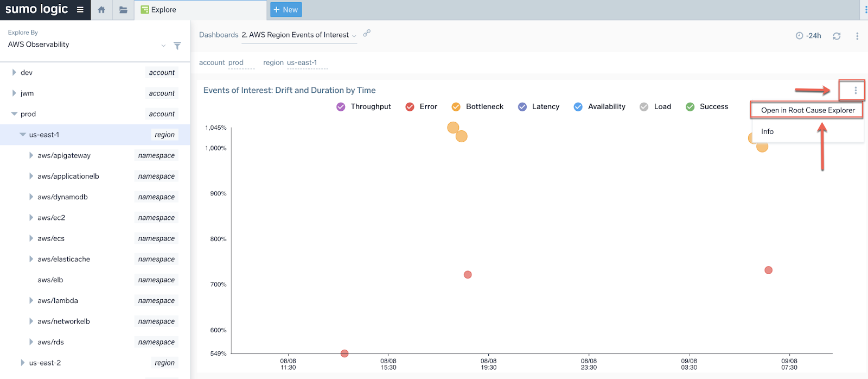Go to the Home tab icon
Viewport: 868px width, 379px height.
(x=101, y=10)
